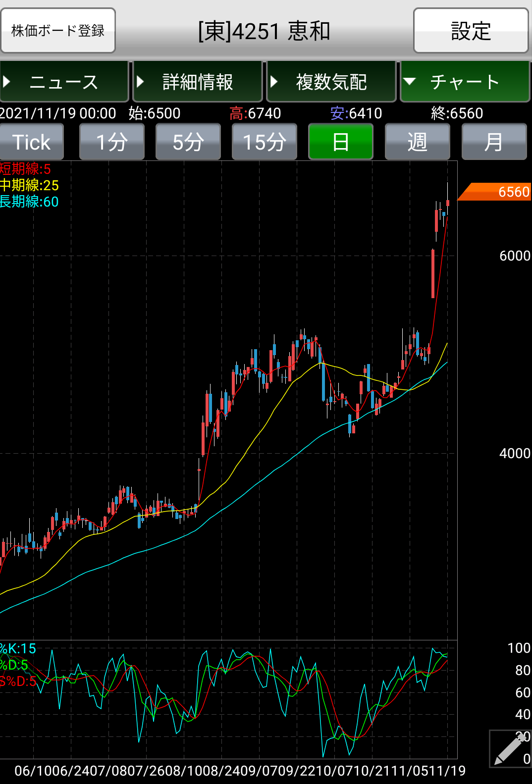Switch chart to Tick interval
Image resolution: width=532 pixels, height=784 pixels.
32,142
